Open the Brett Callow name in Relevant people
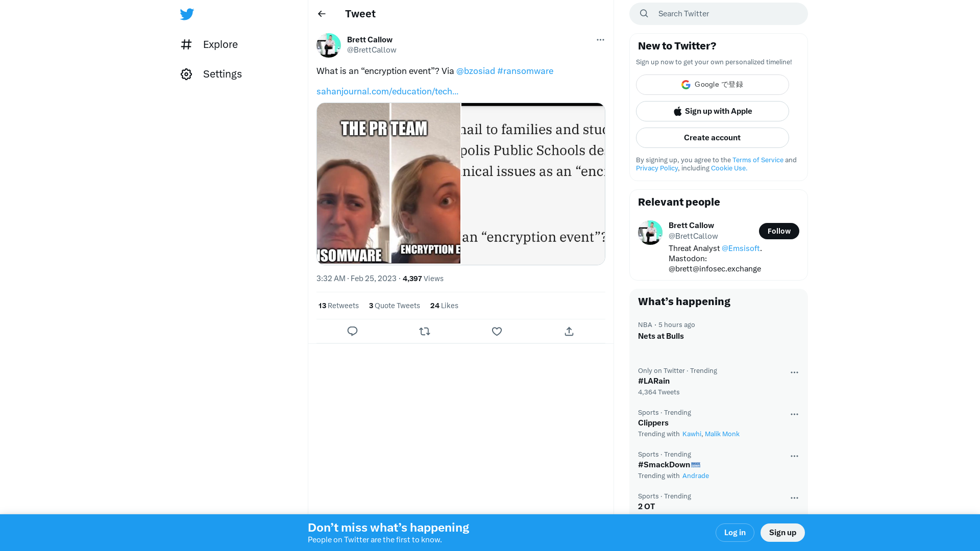 coord(691,226)
